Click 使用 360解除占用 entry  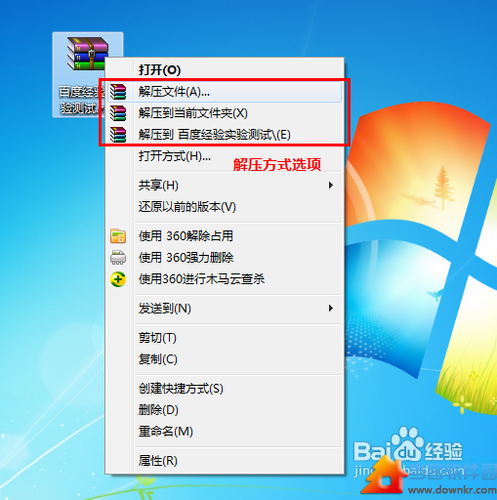225,236
